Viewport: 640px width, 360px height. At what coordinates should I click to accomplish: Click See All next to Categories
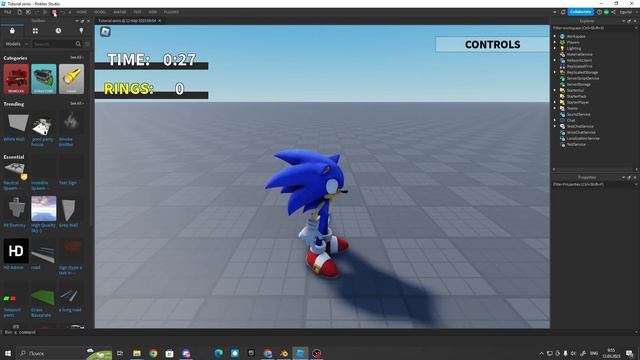click(x=76, y=58)
